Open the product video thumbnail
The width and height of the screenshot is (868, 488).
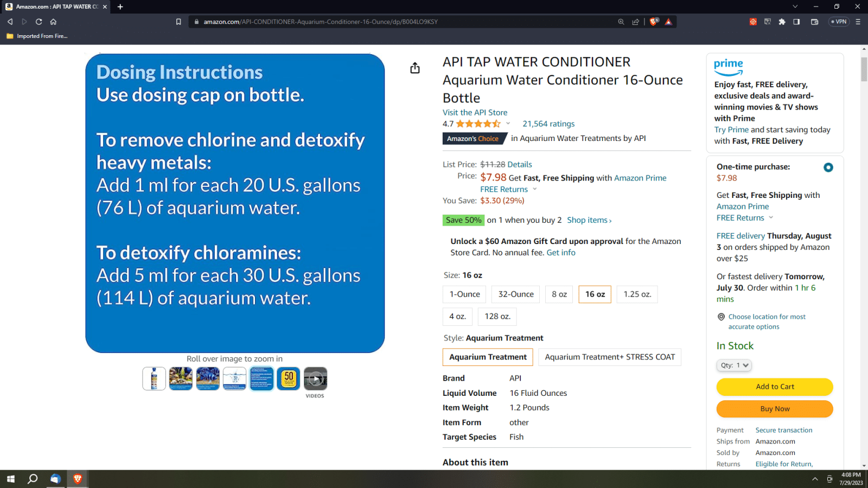[x=315, y=379]
